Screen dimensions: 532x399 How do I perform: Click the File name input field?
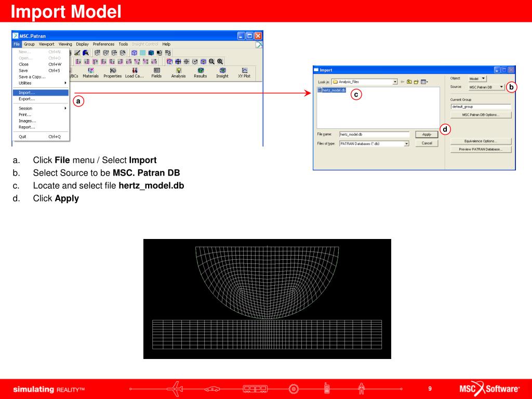374,135
